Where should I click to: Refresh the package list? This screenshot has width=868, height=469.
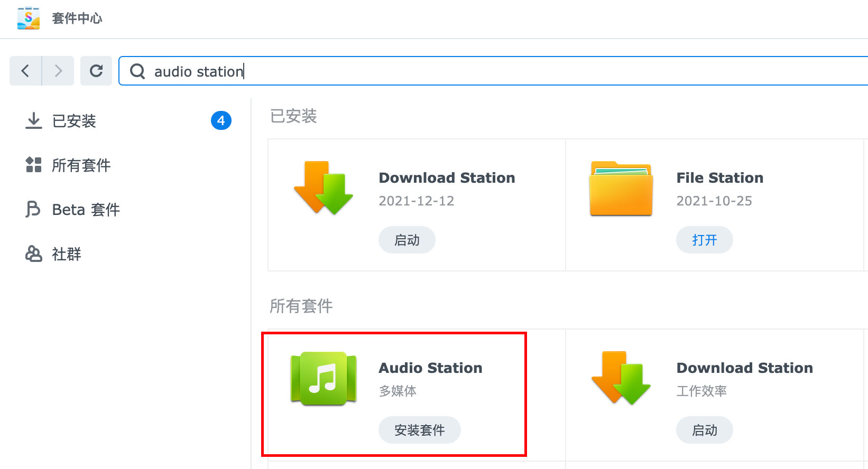click(96, 71)
